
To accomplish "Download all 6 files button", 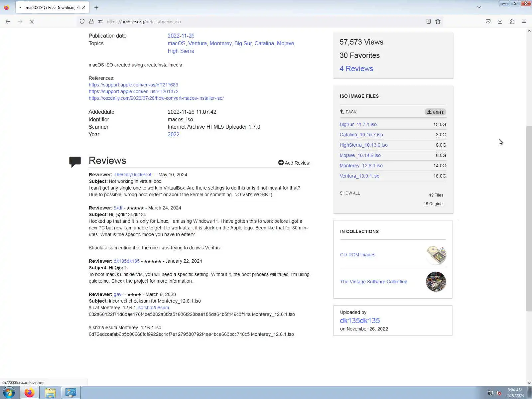I will tap(435, 112).
